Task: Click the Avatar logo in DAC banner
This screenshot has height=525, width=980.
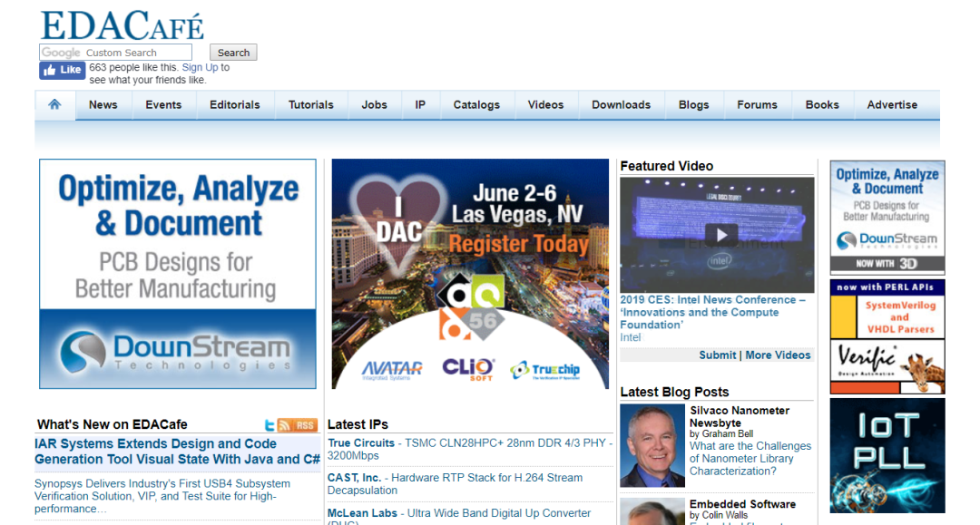Action: pos(392,370)
